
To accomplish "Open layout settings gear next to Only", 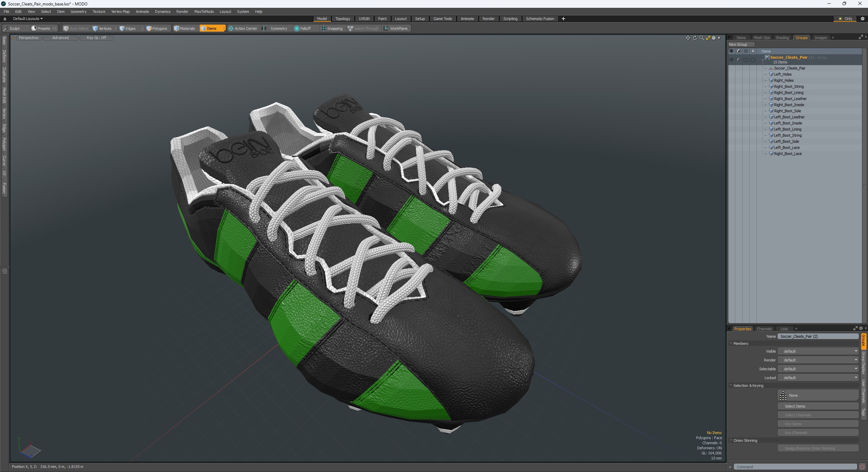I will (x=863, y=19).
